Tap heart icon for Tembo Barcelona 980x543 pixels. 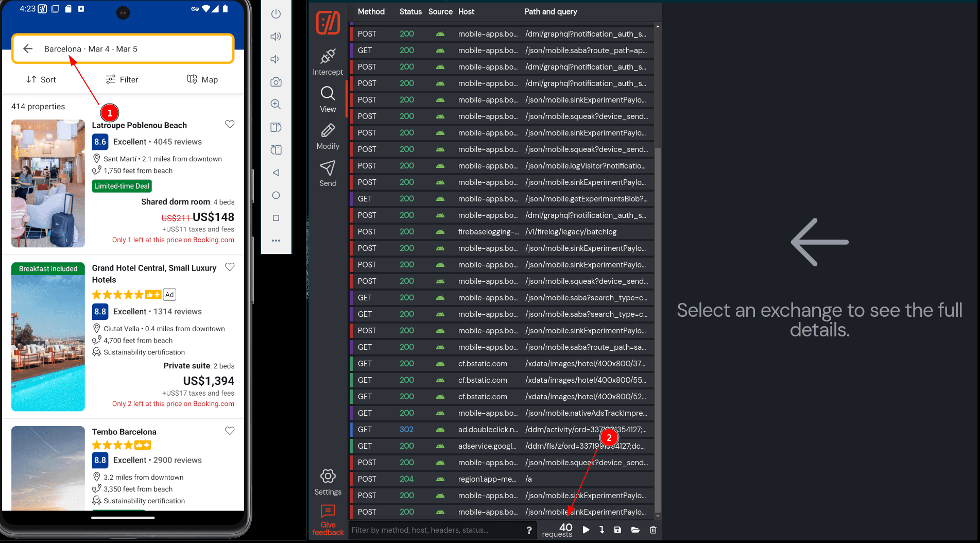pyautogui.click(x=230, y=431)
